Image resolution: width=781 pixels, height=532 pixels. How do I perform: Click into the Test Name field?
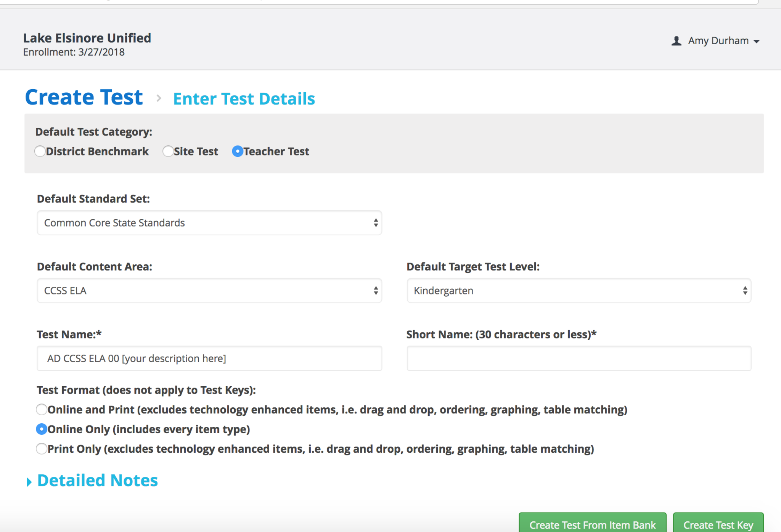point(209,358)
